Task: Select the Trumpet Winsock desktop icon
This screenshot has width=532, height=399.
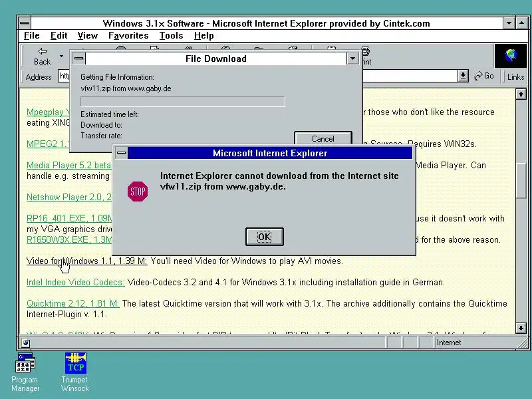Action: click(x=75, y=372)
